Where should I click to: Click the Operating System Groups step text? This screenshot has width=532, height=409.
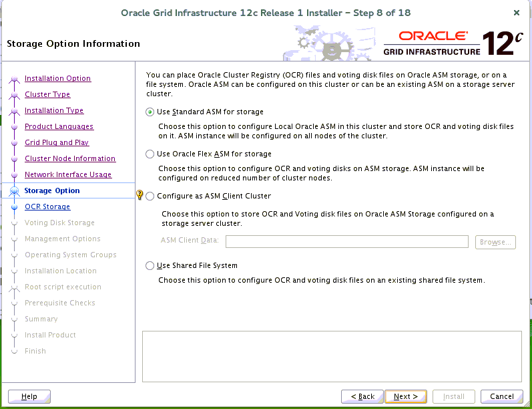(x=71, y=255)
